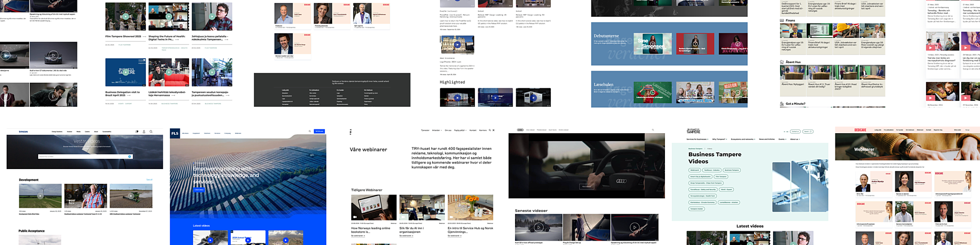Open 'Kontakt' in the TRY navigation
This screenshot has height=245, width=980.
(x=473, y=130)
